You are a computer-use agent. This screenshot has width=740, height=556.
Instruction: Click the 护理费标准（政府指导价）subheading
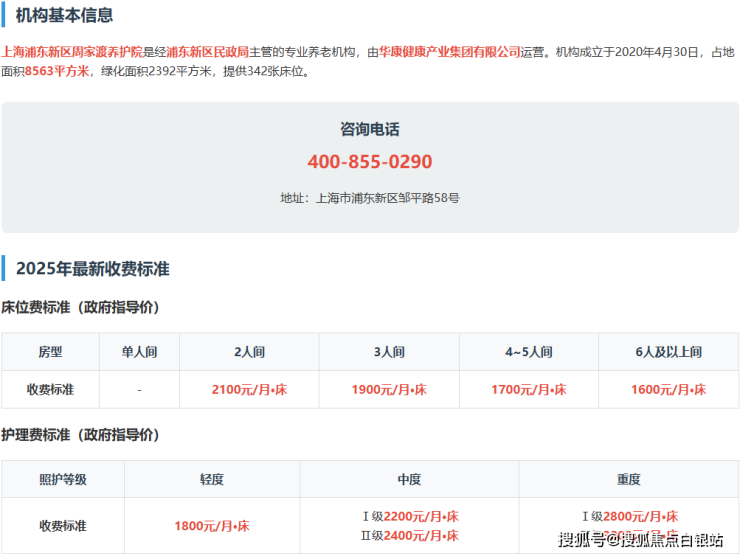pos(80,435)
